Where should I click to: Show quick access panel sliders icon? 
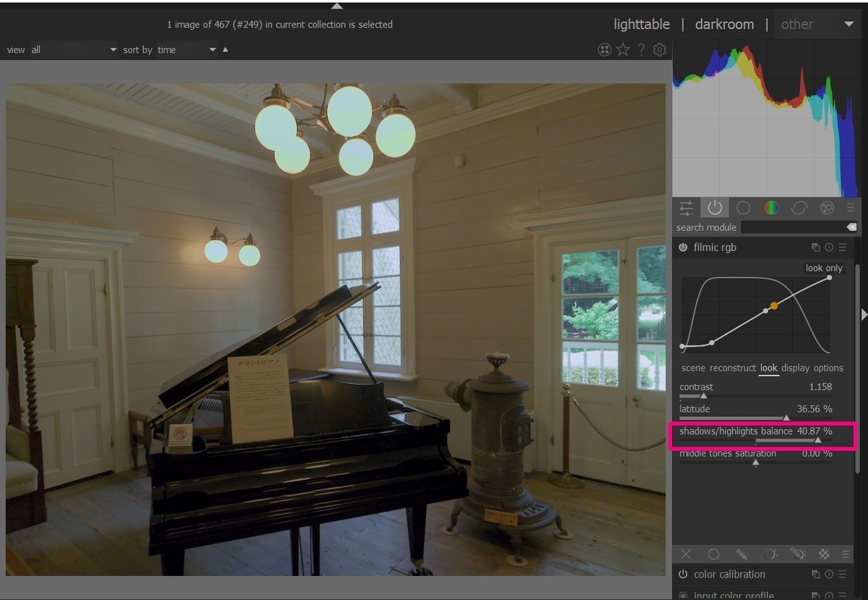coord(686,208)
